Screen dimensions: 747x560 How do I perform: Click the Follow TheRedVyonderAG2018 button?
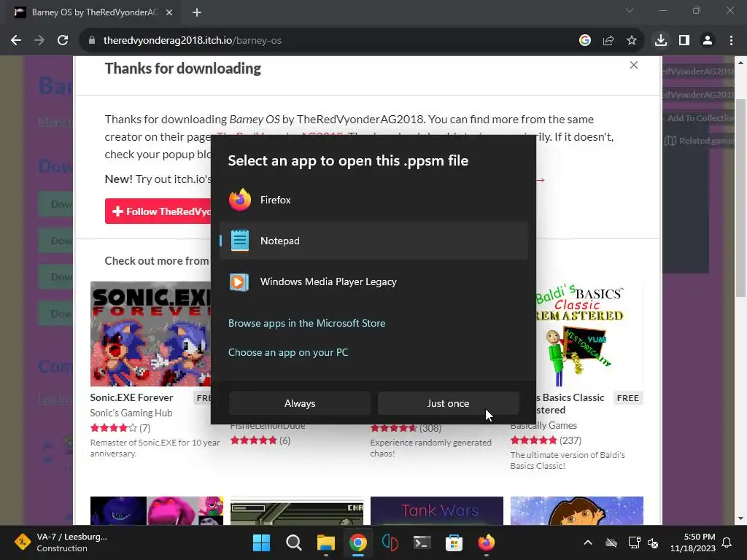[x=158, y=211]
